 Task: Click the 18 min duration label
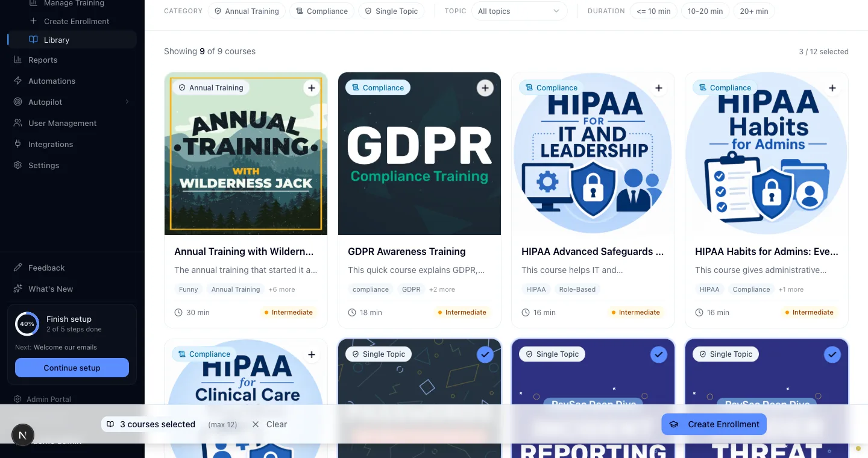tap(365, 312)
